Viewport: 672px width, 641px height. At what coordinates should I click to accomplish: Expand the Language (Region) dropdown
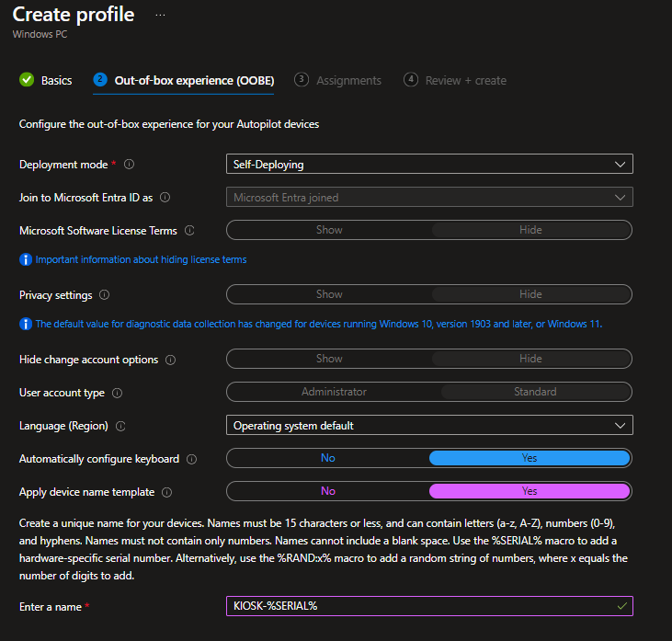[429, 426]
